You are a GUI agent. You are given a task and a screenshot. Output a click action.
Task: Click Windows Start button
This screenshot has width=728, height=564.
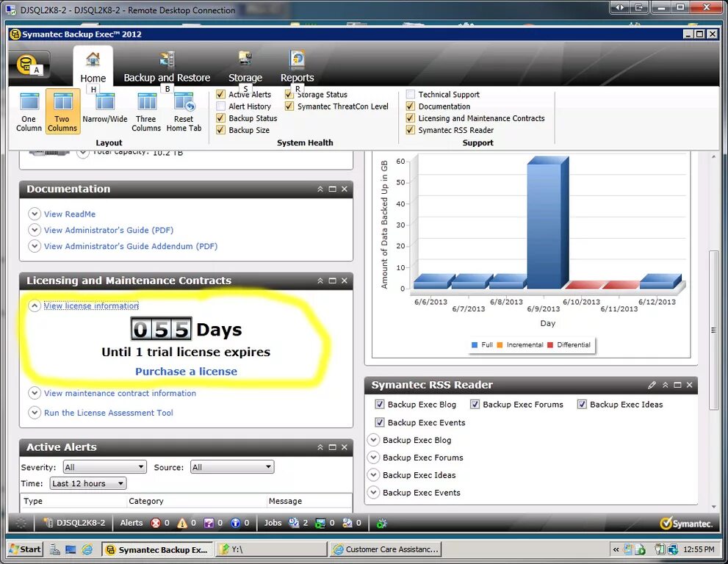click(25, 549)
